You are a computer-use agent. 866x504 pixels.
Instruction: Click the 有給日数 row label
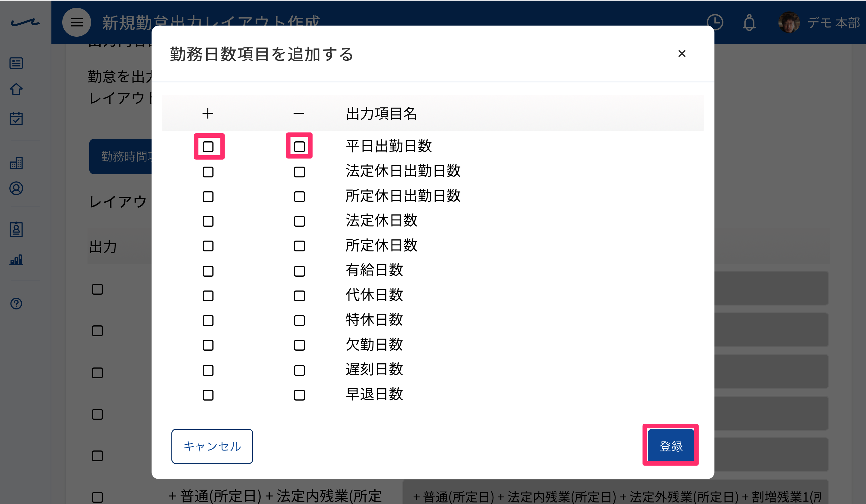click(374, 270)
